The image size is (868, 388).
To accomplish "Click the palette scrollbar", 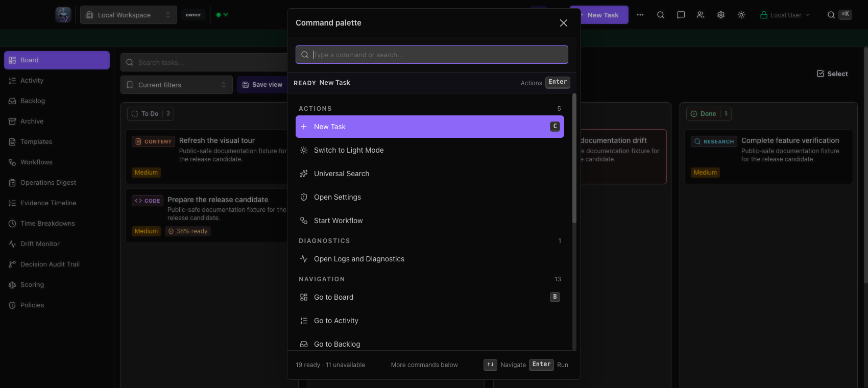I will [x=574, y=158].
